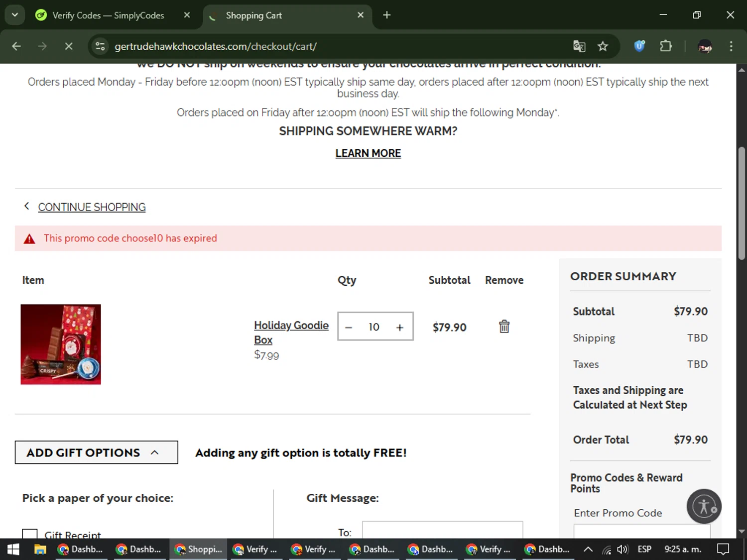The width and height of the screenshot is (747, 560).
Task: Translate this page icon
Action: click(579, 46)
